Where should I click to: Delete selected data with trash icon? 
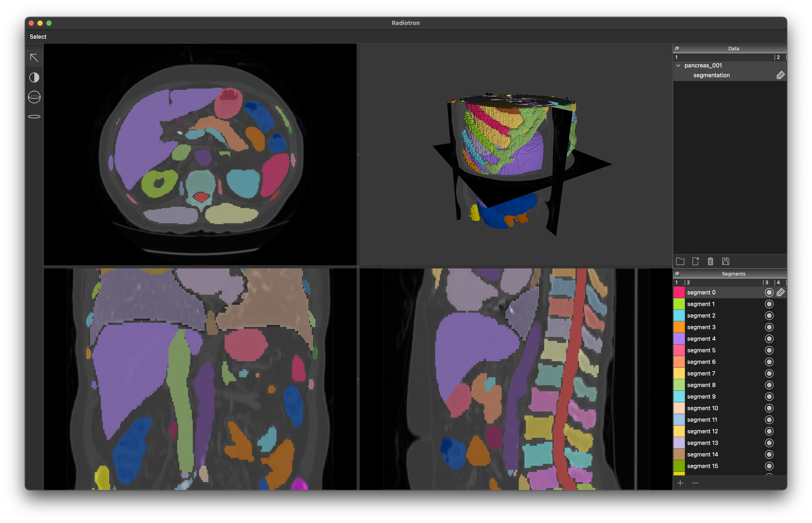click(x=710, y=261)
